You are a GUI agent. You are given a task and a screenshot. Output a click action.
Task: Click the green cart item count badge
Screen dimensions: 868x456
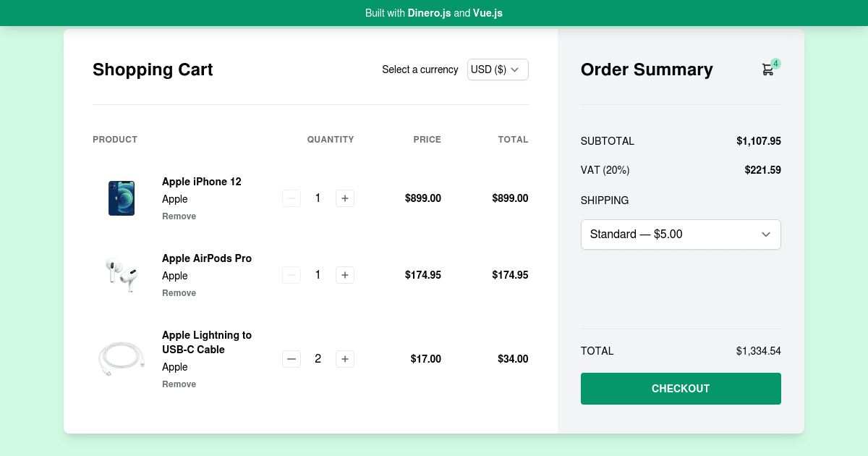775,64
